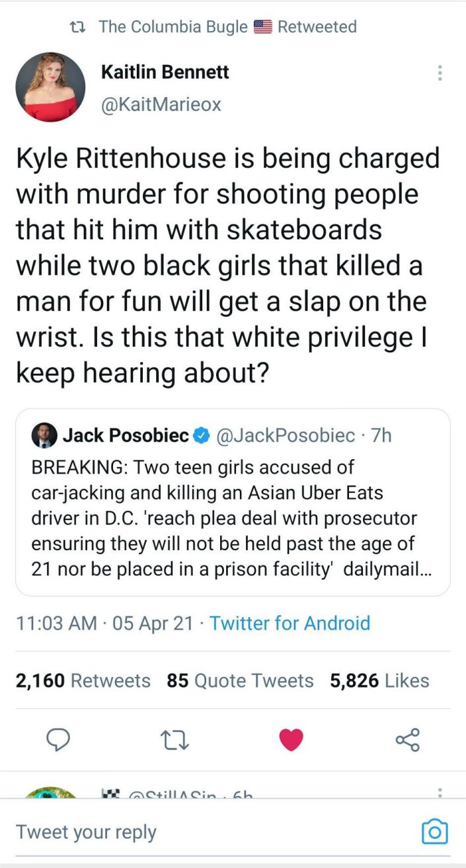The width and height of the screenshot is (466, 868).
Task: Open Jack Posobiec's small avatar
Action: (x=44, y=435)
